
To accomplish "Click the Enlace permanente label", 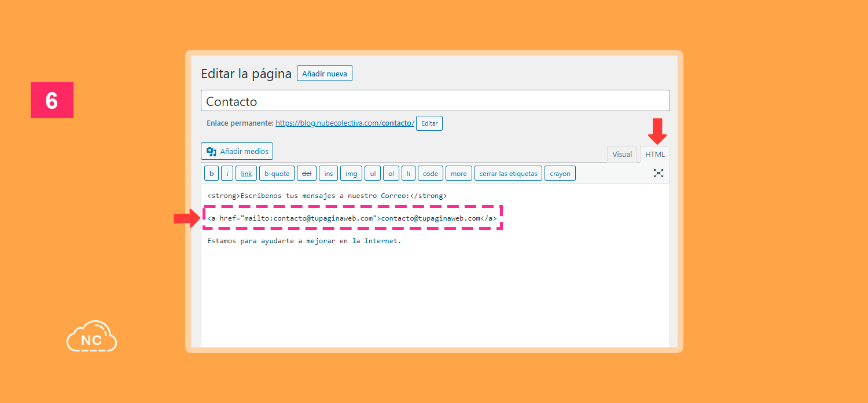I will 240,123.
